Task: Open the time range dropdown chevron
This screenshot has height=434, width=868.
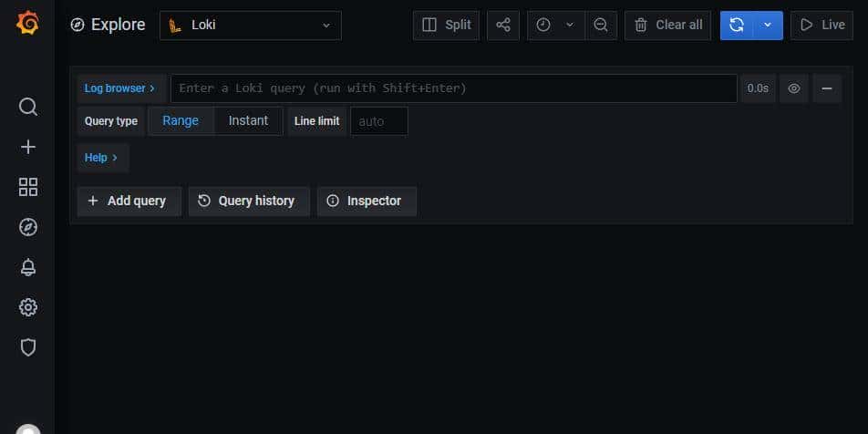Action: point(570,26)
